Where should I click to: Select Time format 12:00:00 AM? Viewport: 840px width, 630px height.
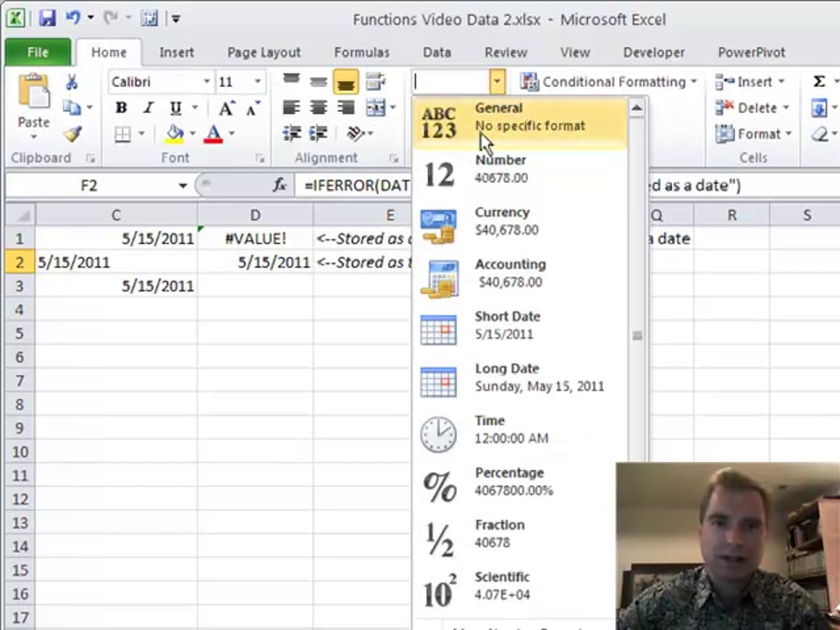[x=520, y=433]
